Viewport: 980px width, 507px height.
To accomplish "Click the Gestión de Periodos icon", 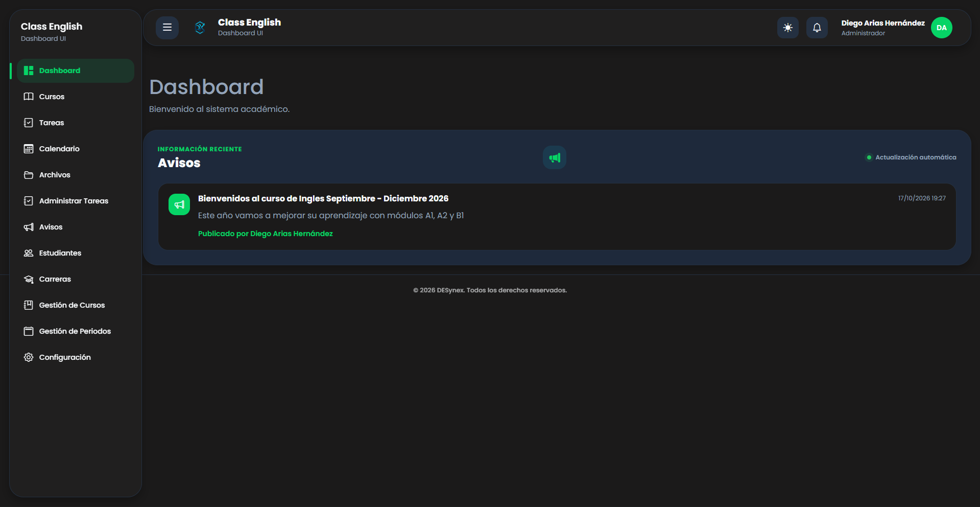I will (29, 331).
